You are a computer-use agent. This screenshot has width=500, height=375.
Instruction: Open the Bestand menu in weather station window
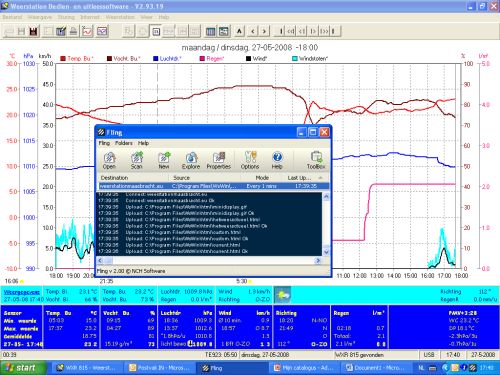[x=12, y=17]
